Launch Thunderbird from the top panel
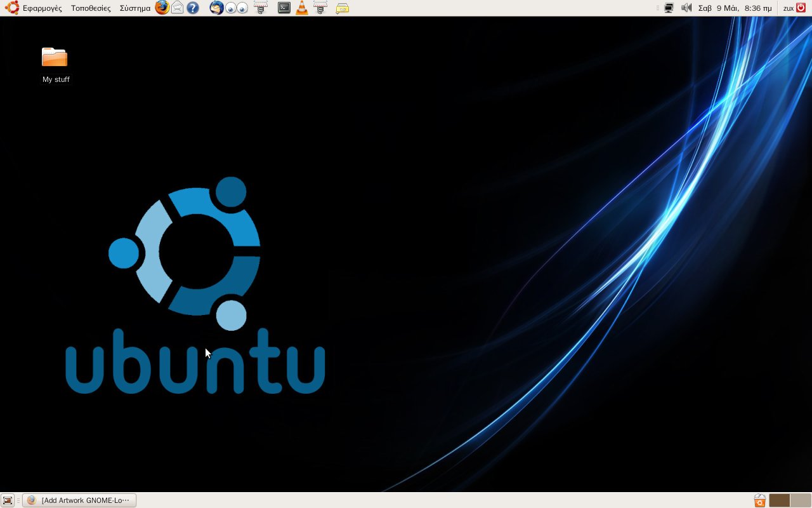The width and height of the screenshot is (812, 508). point(216,8)
